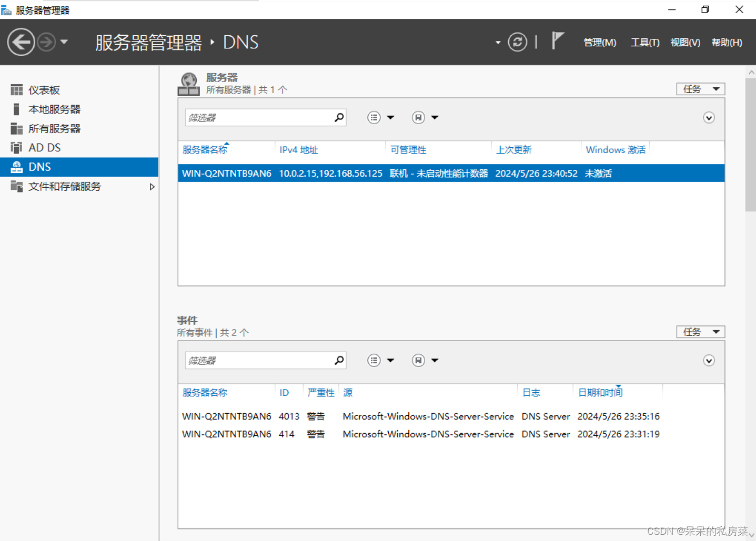
Task: Click search magnifier in 服务器 filter
Action: (x=339, y=118)
